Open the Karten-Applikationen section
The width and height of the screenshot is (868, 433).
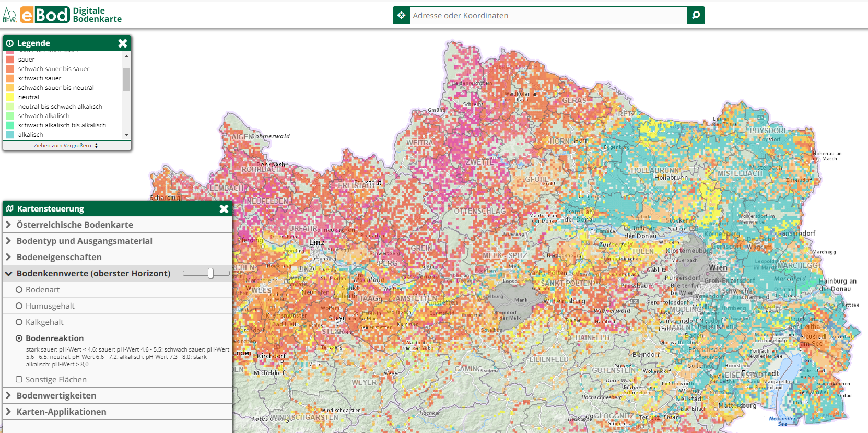[61, 412]
